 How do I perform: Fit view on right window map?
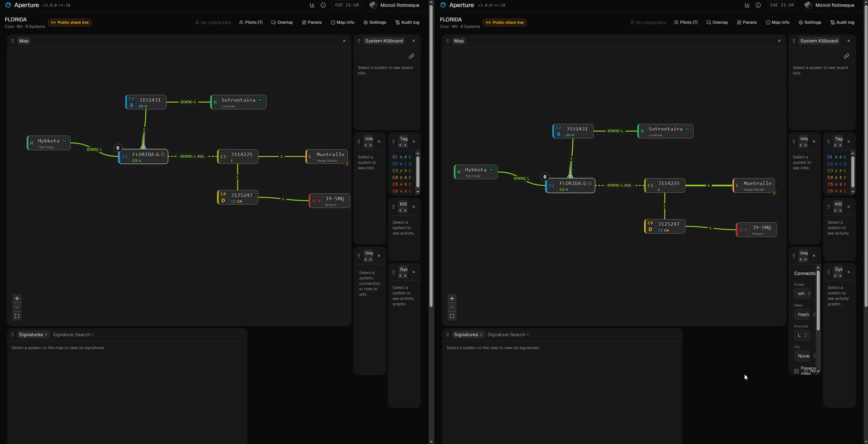coord(452,316)
